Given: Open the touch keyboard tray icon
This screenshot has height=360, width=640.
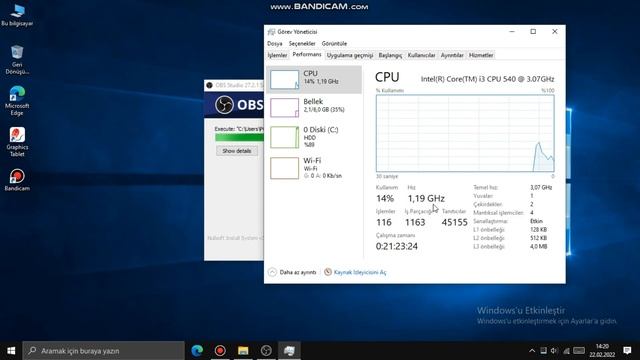Looking at the screenshot, I should point(579,351).
